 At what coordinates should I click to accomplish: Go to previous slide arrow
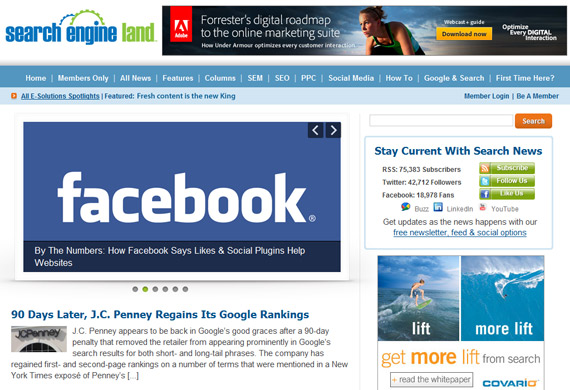click(316, 130)
